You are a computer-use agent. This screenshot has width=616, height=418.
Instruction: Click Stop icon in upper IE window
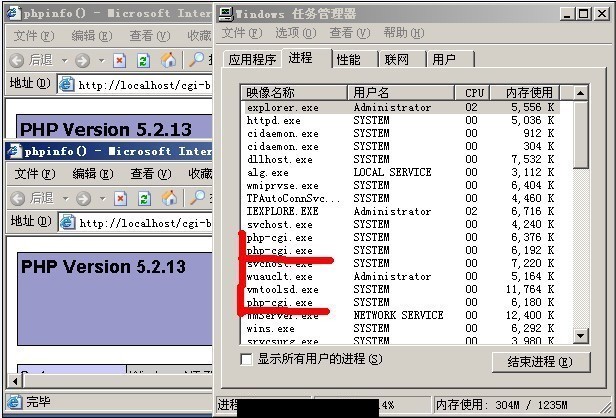(119, 60)
